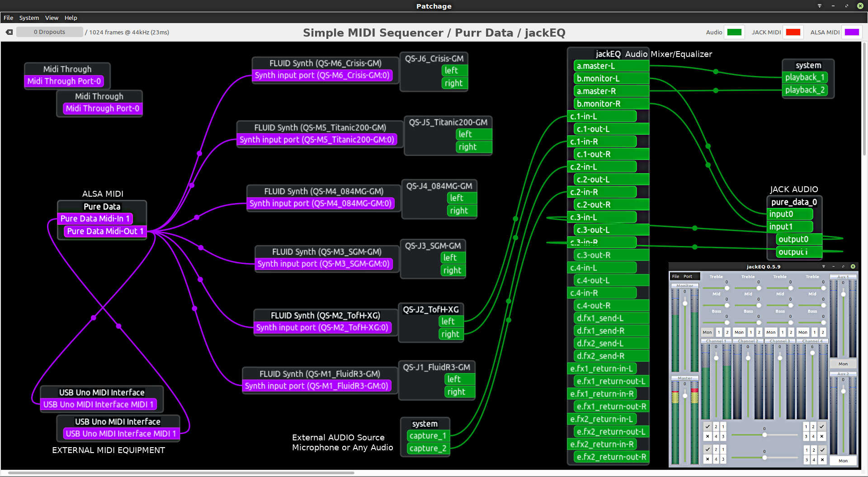Toggle the Mon button above Channel 1
Viewport: 868px width, 477px height.
pyautogui.click(x=707, y=332)
